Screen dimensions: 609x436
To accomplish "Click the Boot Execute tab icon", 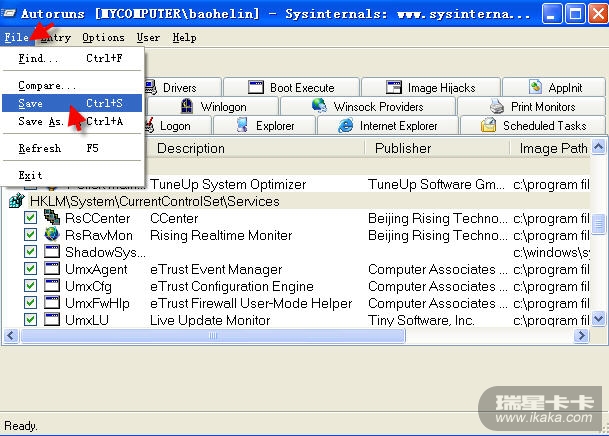I will 256,87.
